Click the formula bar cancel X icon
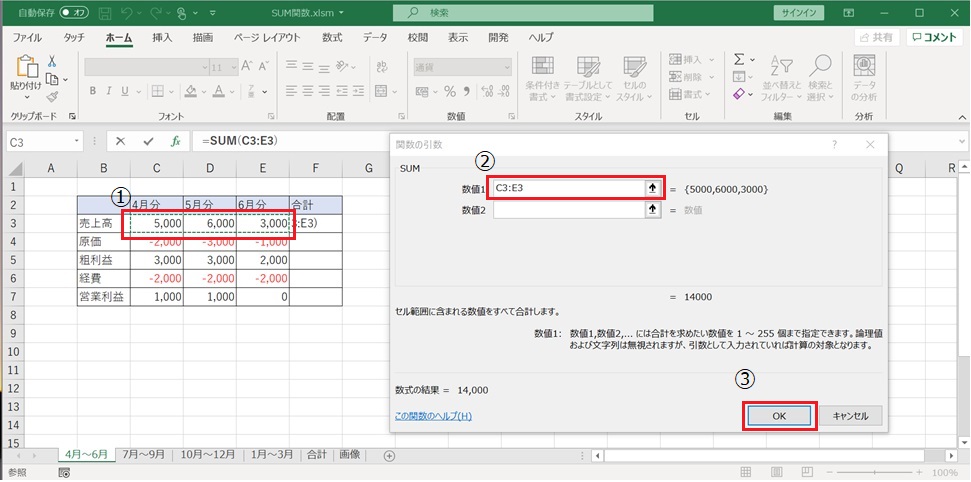This screenshot has width=971, height=482. pyautogui.click(x=121, y=141)
